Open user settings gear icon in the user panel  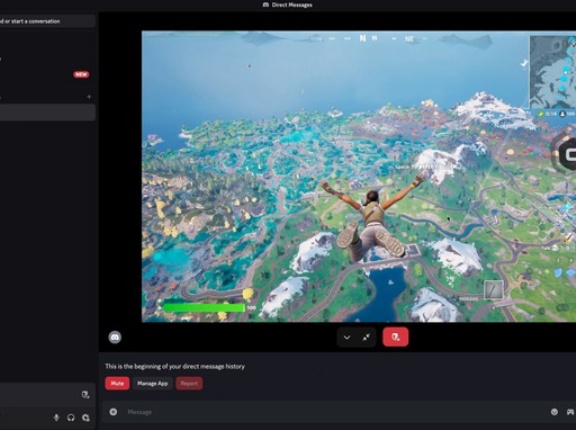(86, 418)
